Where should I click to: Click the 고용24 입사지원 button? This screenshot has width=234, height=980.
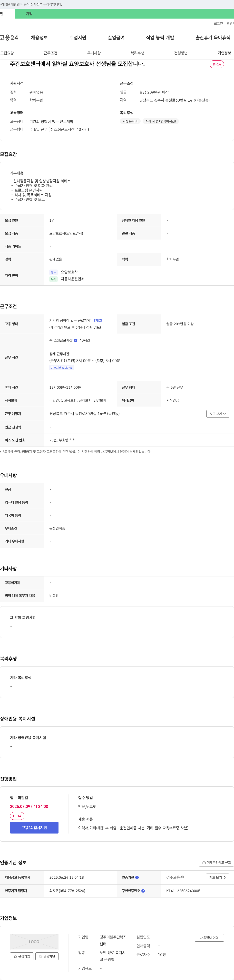[34, 827]
